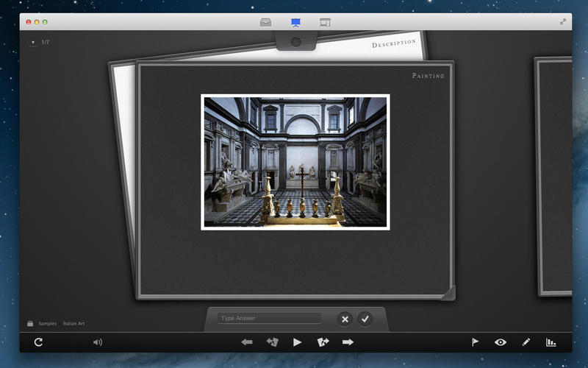The height and width of the screenshot is (368, 588).
Task: Open the Samples folder breadcrumb
Action: 47,323
